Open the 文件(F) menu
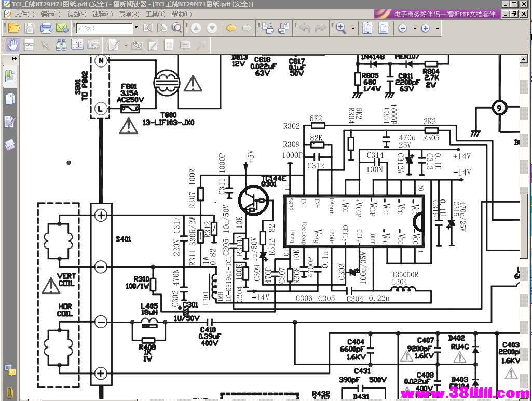The image size is (532, 401). [x=24, y=14]
